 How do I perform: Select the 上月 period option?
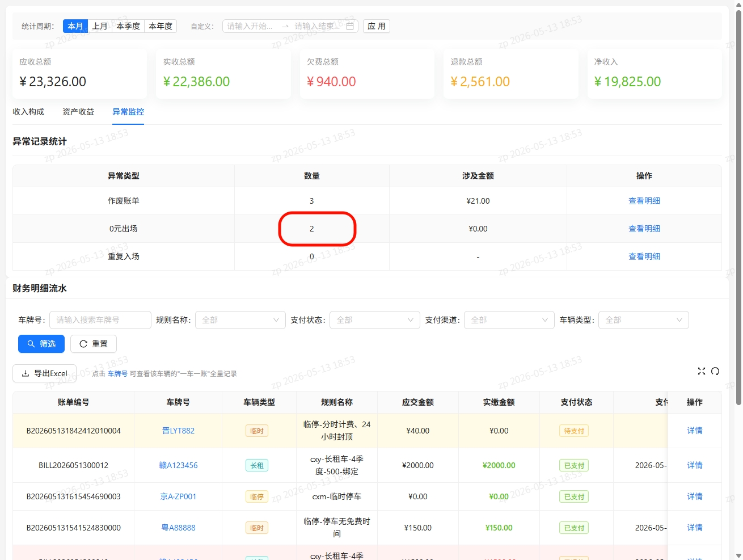point(100,26)
